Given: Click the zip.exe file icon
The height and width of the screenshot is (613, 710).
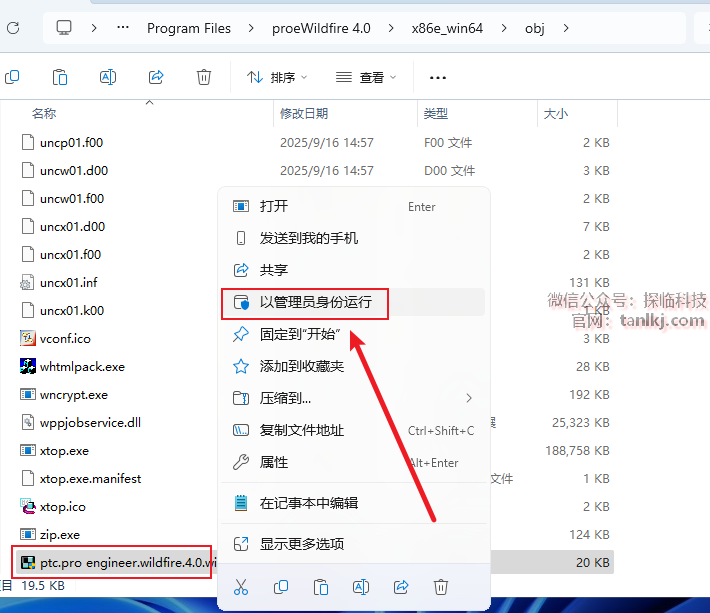Looking at the screenshot, I should pos(28,534).
